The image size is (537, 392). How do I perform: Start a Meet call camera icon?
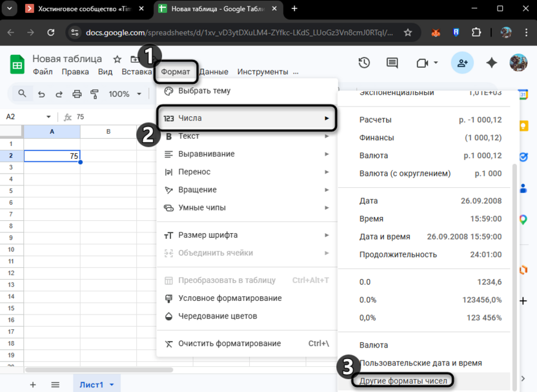pyautogui.click(x=422, y=63)
